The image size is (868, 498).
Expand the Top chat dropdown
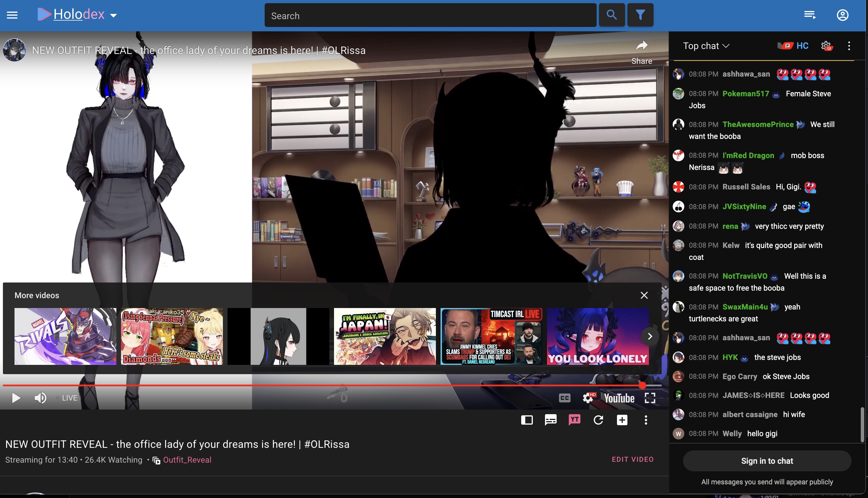tap(706, 46)
